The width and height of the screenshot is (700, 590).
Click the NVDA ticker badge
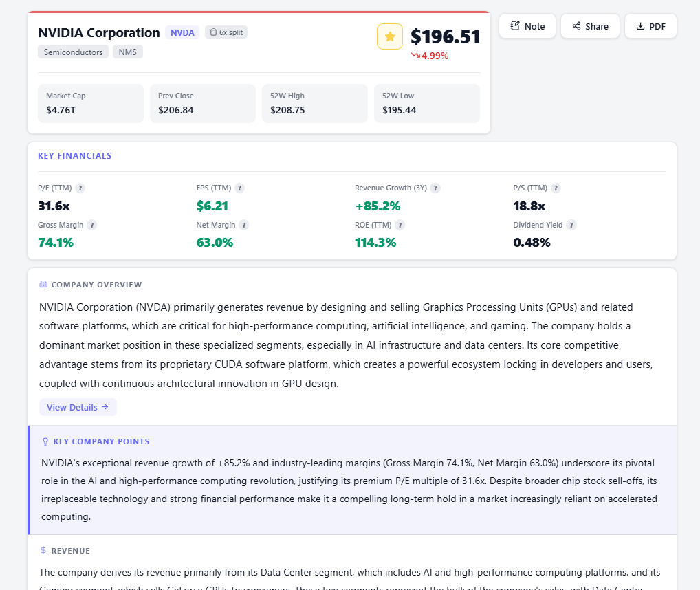[182, 32]
